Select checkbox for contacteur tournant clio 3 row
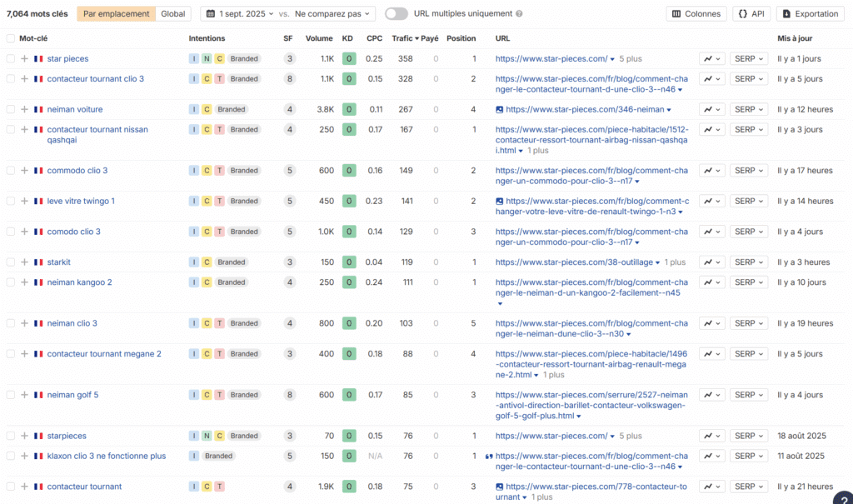 10,79
